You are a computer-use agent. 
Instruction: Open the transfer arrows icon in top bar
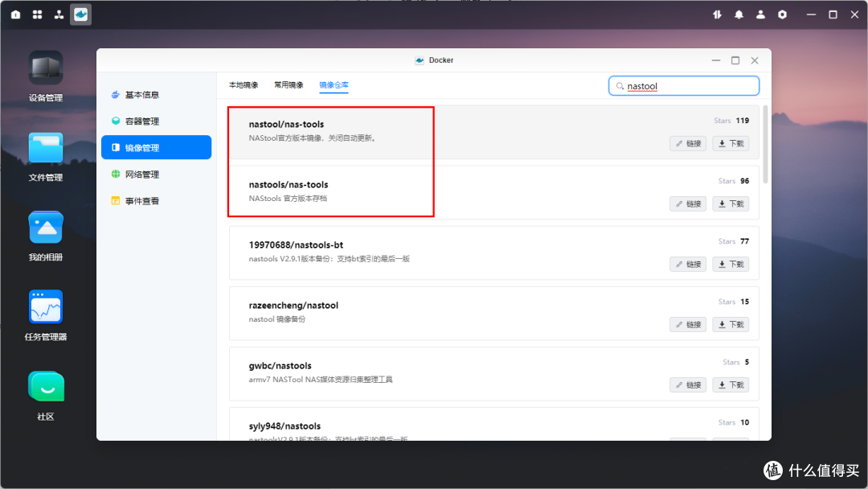click(717, 14)
